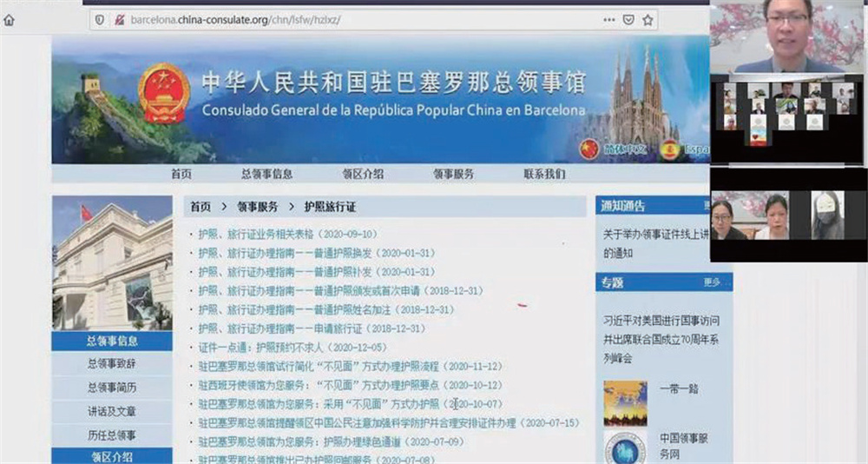Expand the 专题 section via 更多 link
Image resolution: width=868 pixels, height=464 pixels.
(x=712, y=282)
